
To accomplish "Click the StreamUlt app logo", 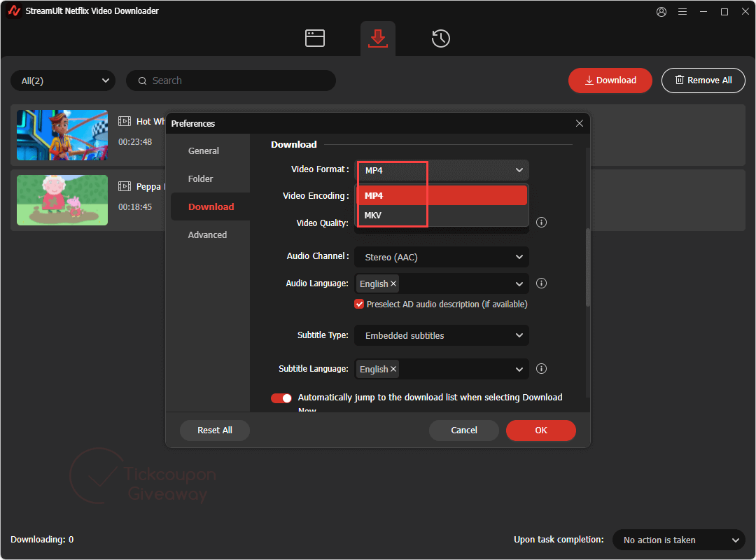I will [x=15, y=10].
